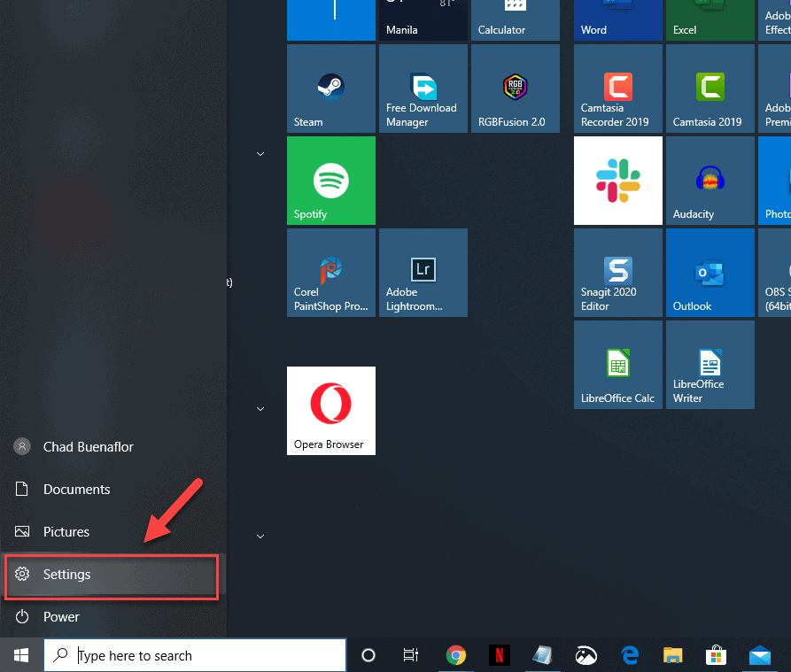
Task: Expand the top app group chevron
Action: click(x=260, y=154)
